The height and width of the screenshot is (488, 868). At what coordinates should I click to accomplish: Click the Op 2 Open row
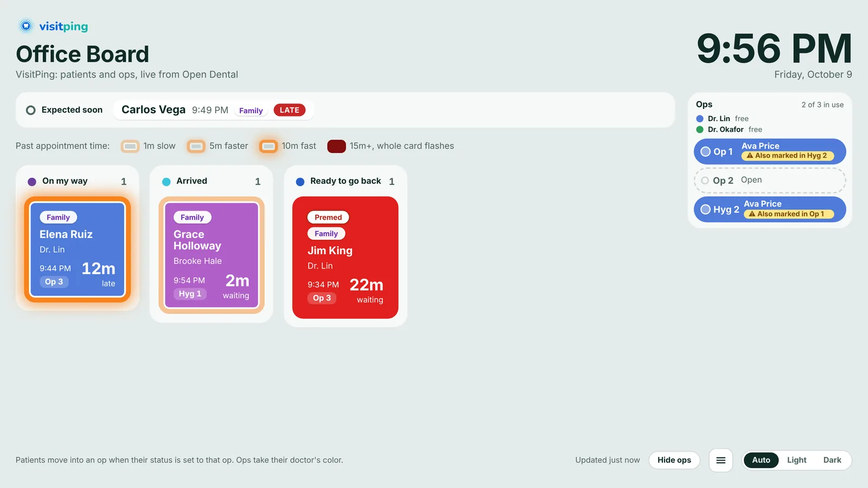click(770, 181)
